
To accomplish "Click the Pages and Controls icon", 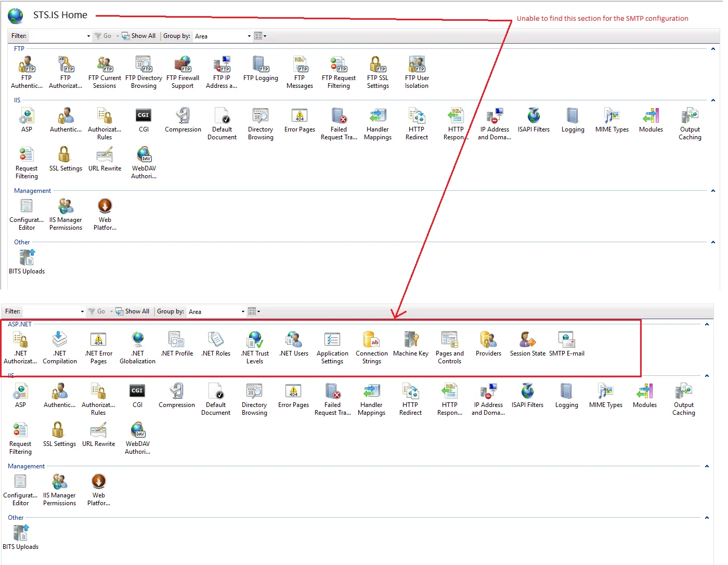I will (x=449, y=339).
